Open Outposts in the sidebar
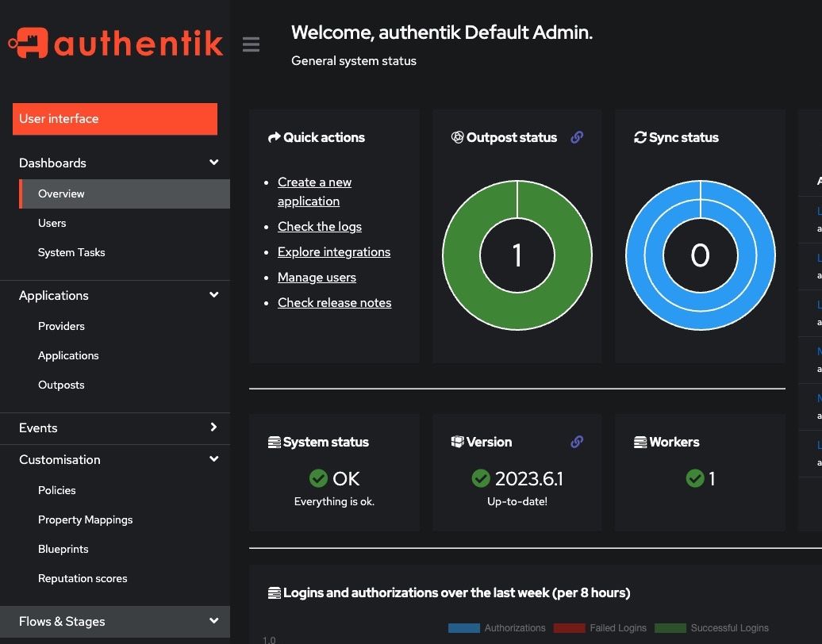The width and height of the screenshot is (822, 644). tap(61, 385)
